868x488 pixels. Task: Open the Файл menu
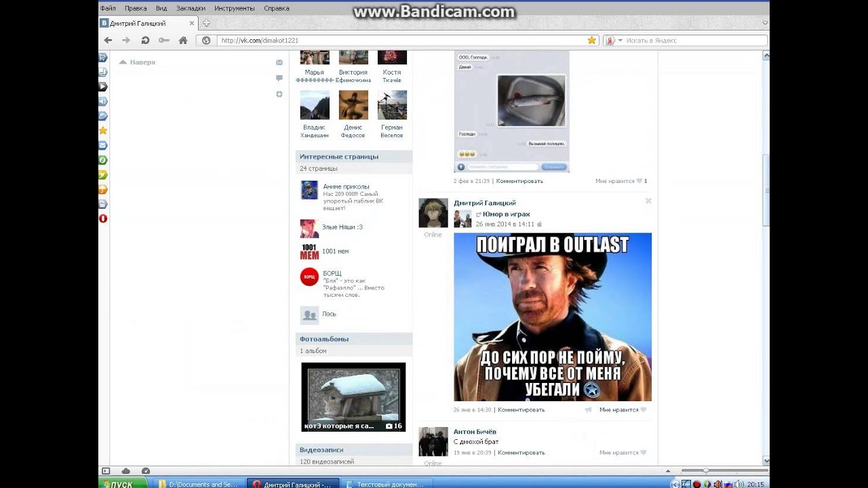pyautogui.click(x=108, y=8)
